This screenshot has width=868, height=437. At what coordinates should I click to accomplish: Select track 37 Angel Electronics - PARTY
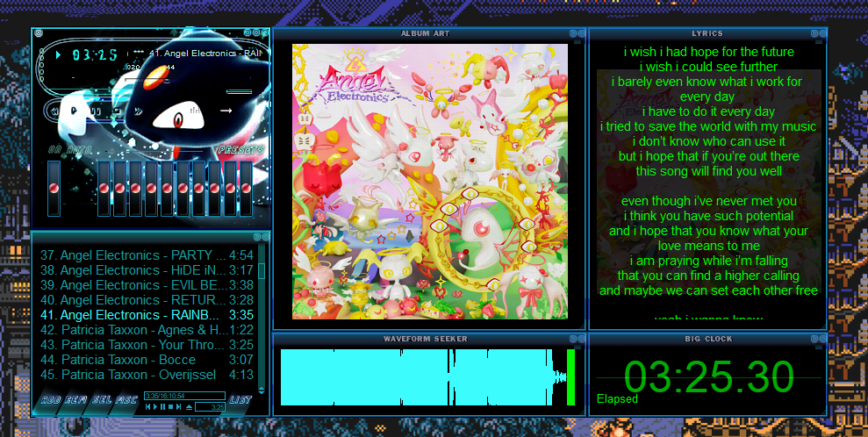coord(147,255)
